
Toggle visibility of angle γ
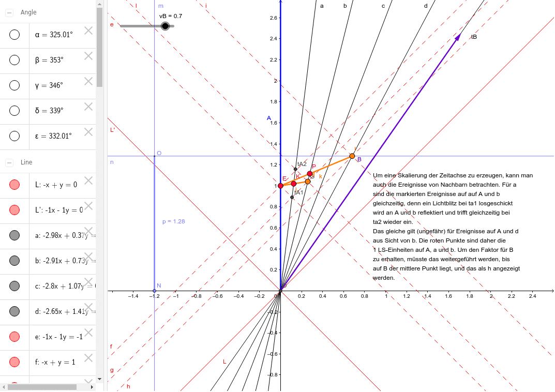click(x=14, y=85)
